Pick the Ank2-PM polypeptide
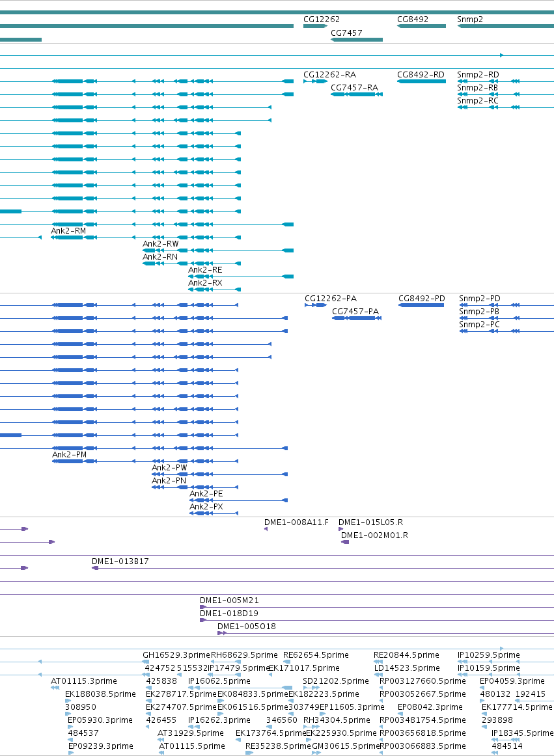Image resolution: width=554 pixels, height=756 pixels. (x=145, y=461)
